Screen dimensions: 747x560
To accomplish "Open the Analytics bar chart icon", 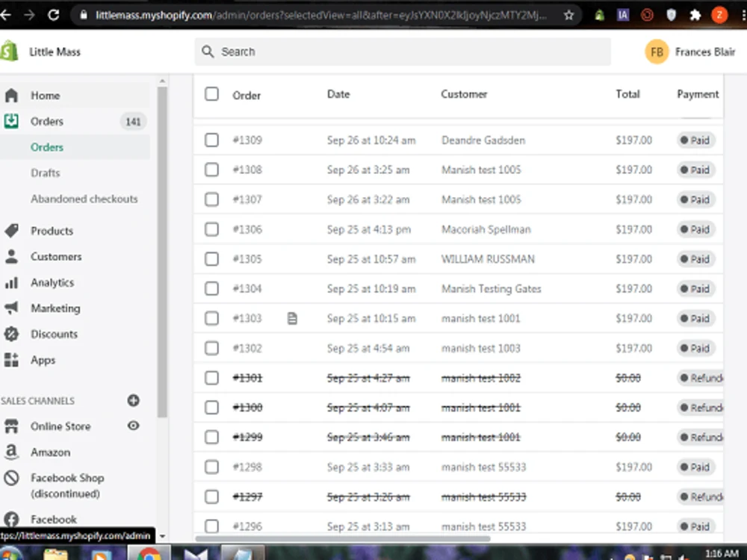I will (x=11, y=282).
